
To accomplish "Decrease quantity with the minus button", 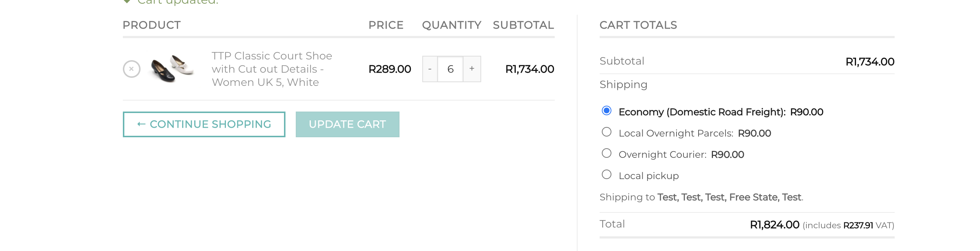I will 430,69.
